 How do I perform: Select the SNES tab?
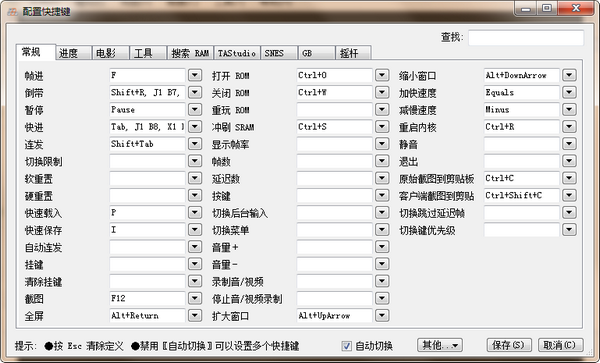point(279,53)
